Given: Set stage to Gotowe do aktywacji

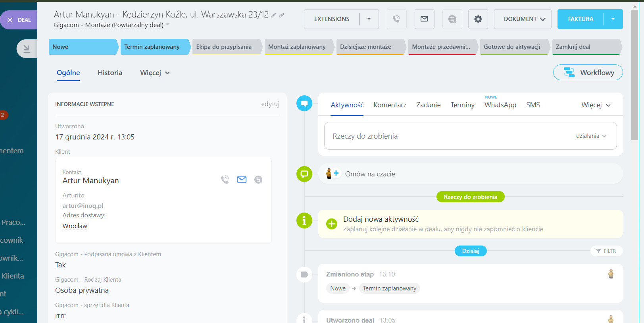Looking at the screenshot, I should tap(515, 47).
